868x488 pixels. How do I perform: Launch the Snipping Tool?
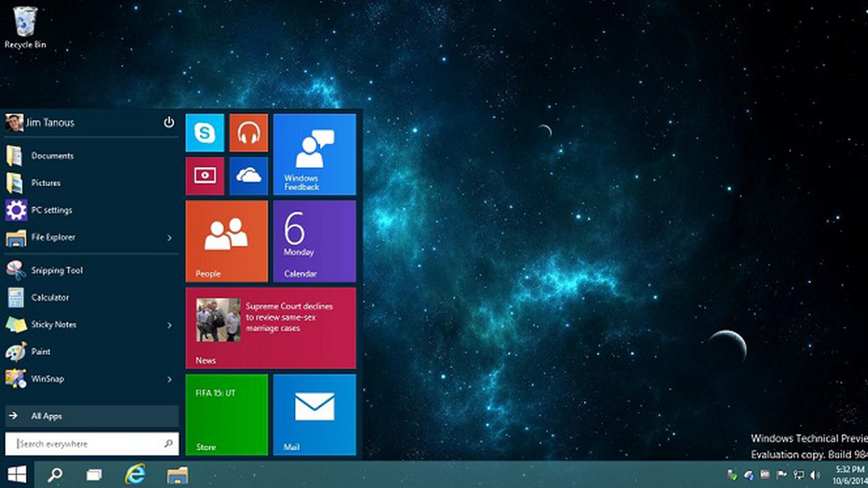point(57,270)
